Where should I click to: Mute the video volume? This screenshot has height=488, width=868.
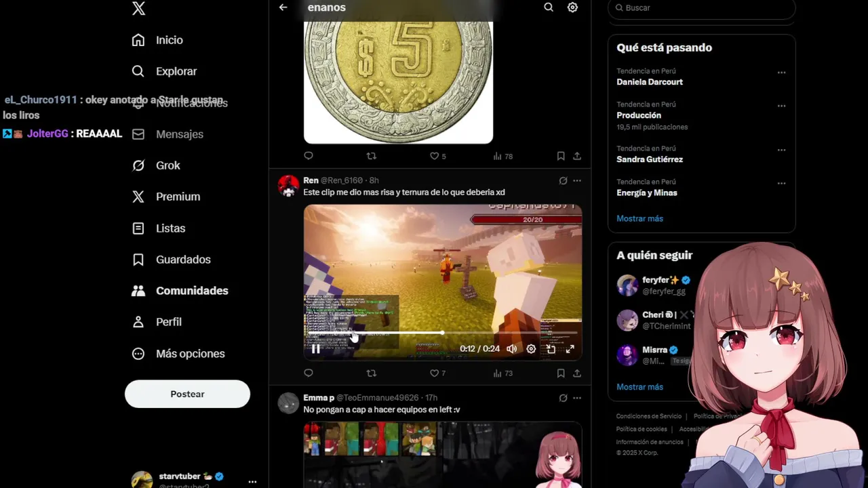[x=512, y=349]
